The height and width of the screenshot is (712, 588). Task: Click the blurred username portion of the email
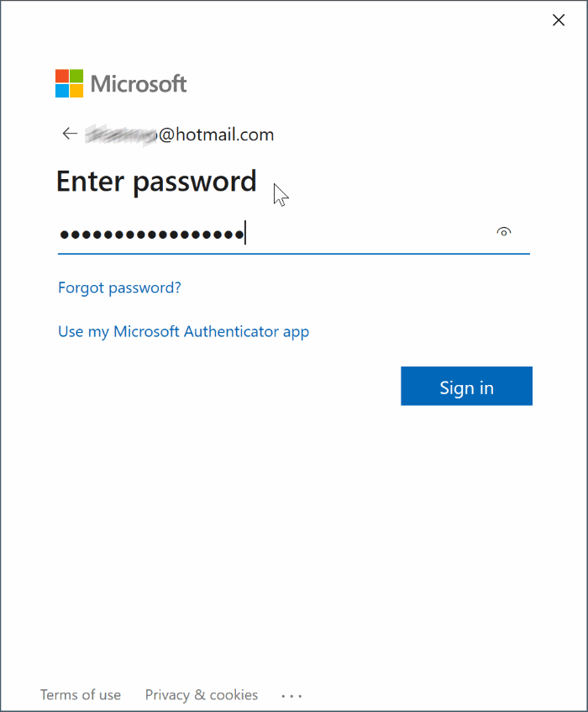(x=121, y=134)
